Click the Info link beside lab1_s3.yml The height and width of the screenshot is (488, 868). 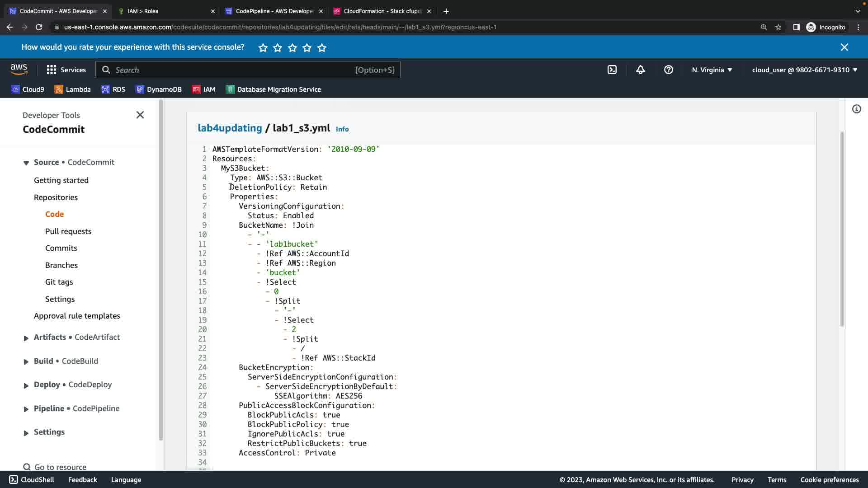click(x=342, y=129)
